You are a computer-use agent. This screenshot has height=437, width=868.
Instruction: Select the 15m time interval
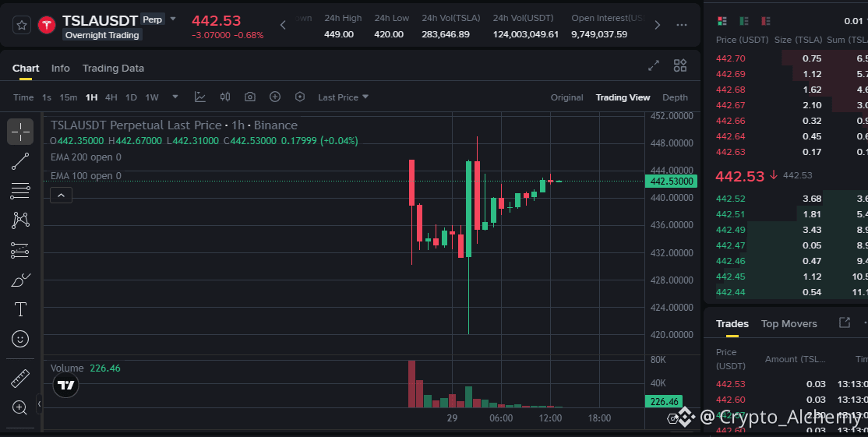[x=68, y=97]
